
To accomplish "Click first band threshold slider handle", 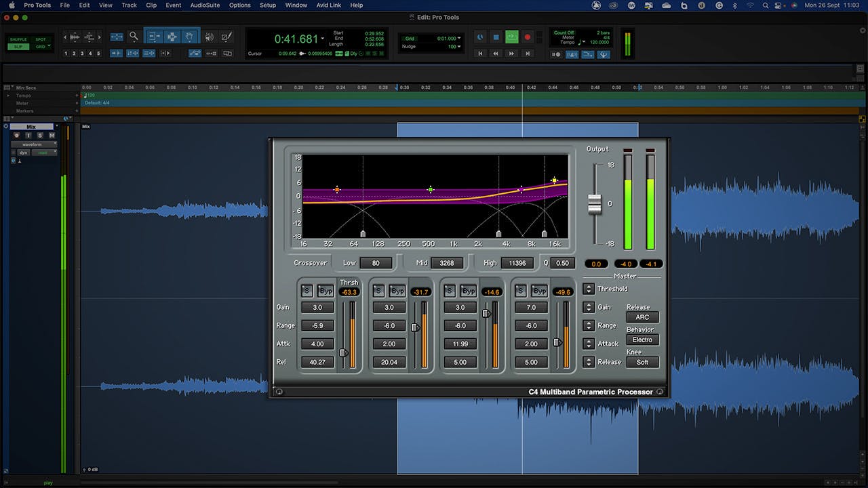I will point(344,352).
